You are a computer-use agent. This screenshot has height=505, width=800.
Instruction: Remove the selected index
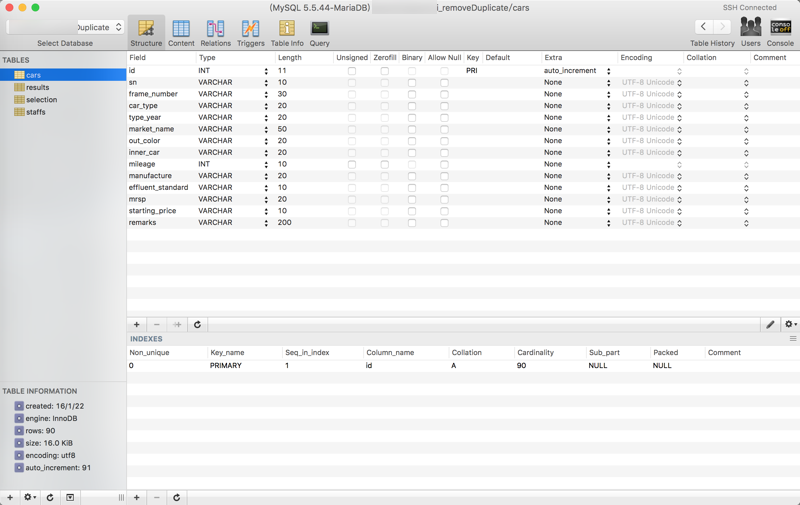(x=157, y=497)
